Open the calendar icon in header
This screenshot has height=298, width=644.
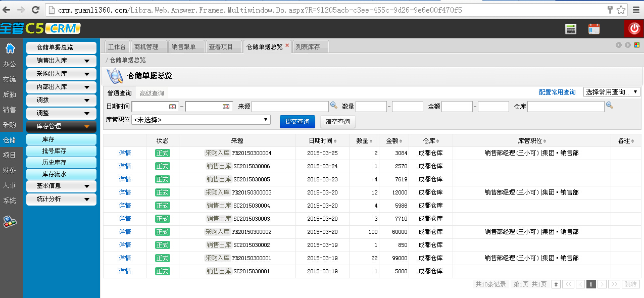tap(594, 29)
